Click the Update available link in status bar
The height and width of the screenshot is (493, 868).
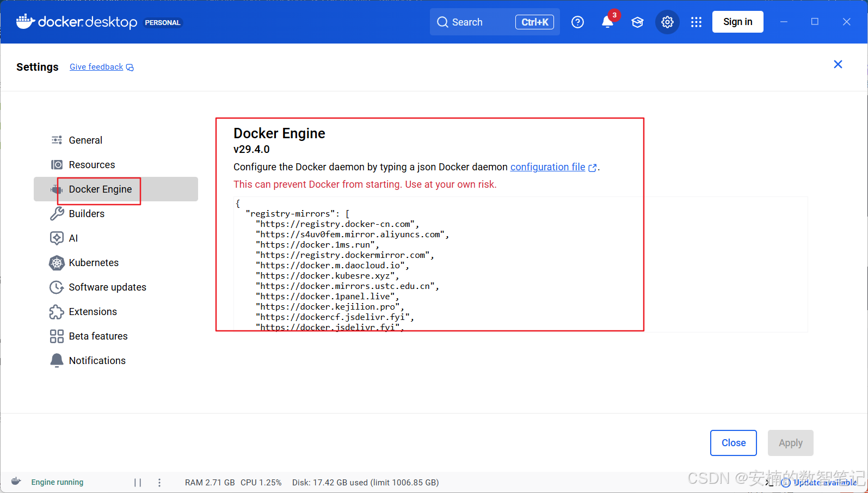click(820, 483)
